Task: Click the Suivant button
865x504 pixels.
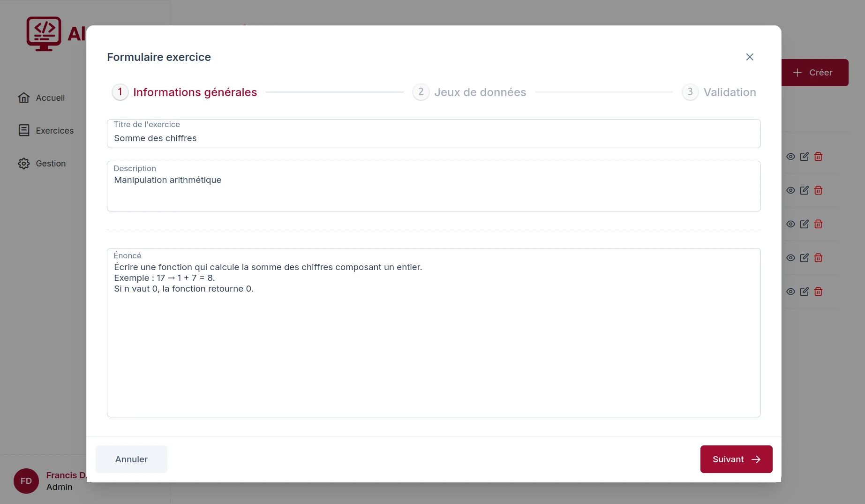Action: pyautogui.click(x=736, y=459)
